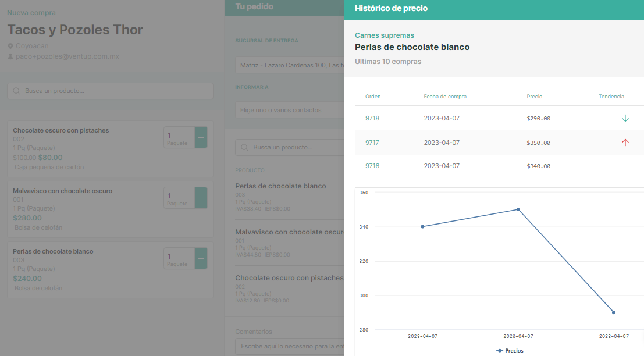Click the upward red trend arrow for order 9717
The height and width of the screenshot is (356, 644).
point(625,143)
